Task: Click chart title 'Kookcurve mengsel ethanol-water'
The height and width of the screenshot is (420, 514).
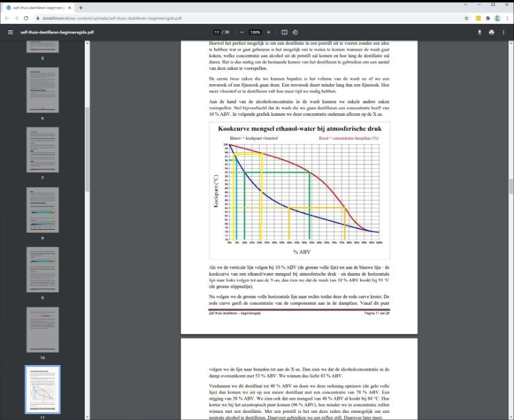Action: click(300, 129)
